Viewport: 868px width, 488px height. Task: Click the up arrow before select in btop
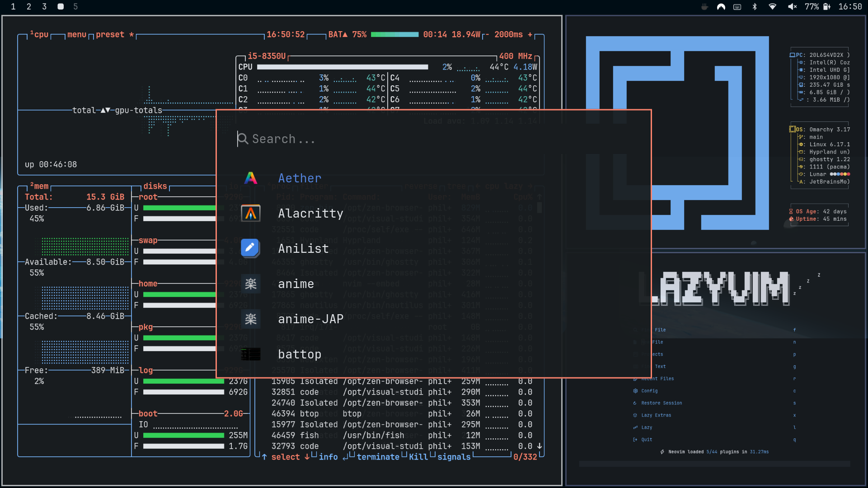[264, 457]
